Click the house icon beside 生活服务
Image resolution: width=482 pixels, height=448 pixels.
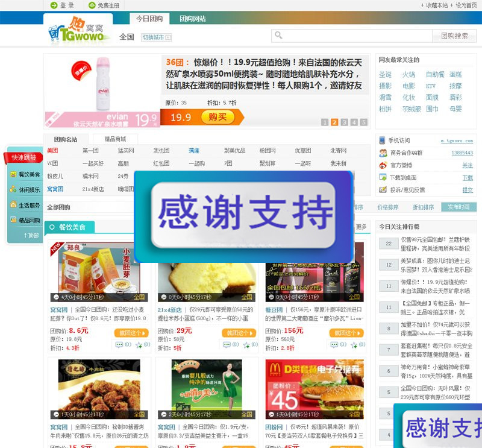click(13, 204)
